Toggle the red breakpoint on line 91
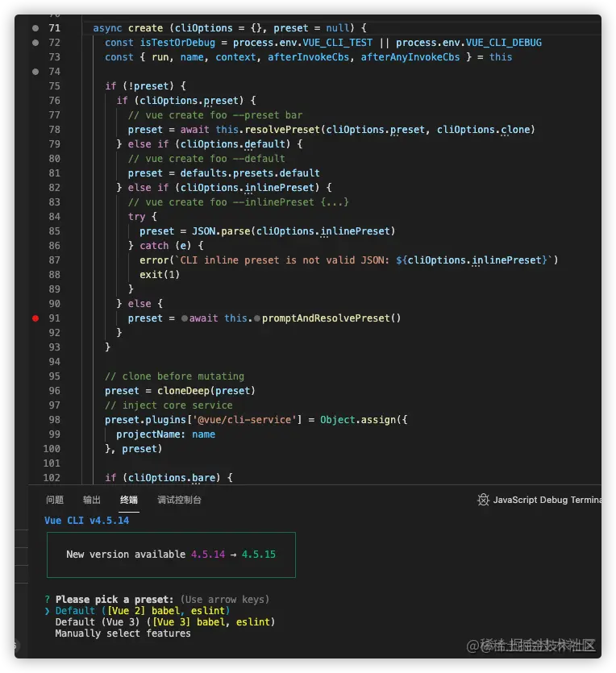 [x=35, y=318]
